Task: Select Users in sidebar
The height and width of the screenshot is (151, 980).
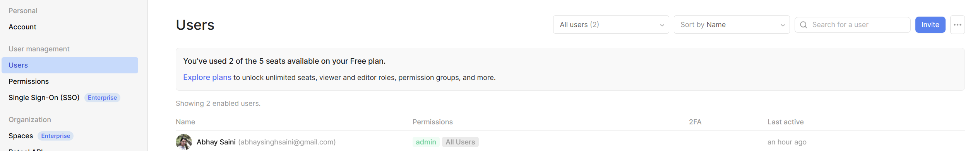Action: [70, 65]
